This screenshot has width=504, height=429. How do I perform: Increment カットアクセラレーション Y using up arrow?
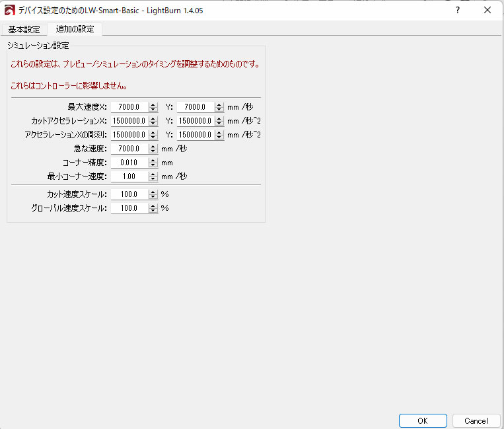tap(219, 118)
